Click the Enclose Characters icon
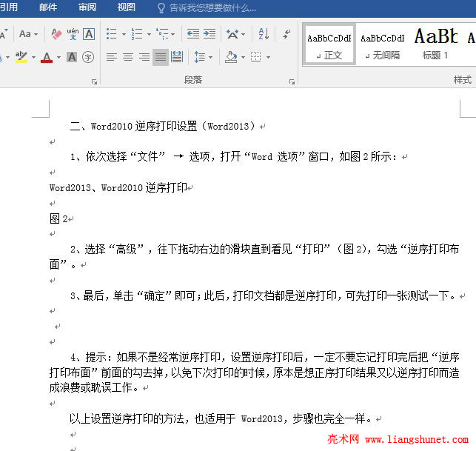Screen dimensions: 476x451 tap(88, 57)
